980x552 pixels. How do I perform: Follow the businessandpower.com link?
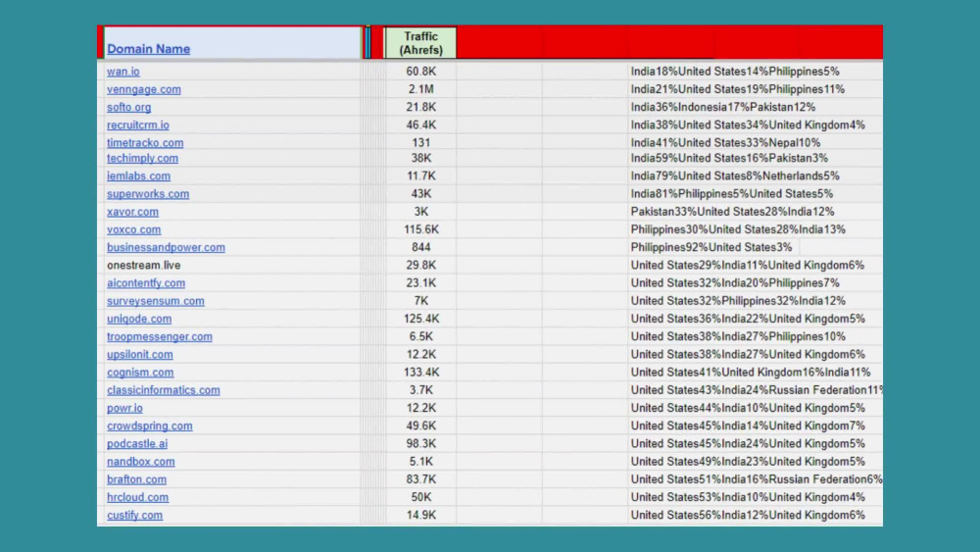pyautogui.click(x=166, y=247)
